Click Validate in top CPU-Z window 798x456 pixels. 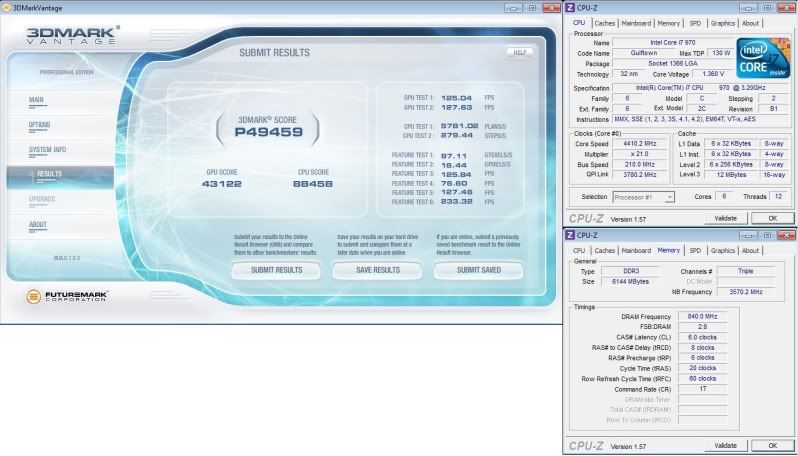726,218
